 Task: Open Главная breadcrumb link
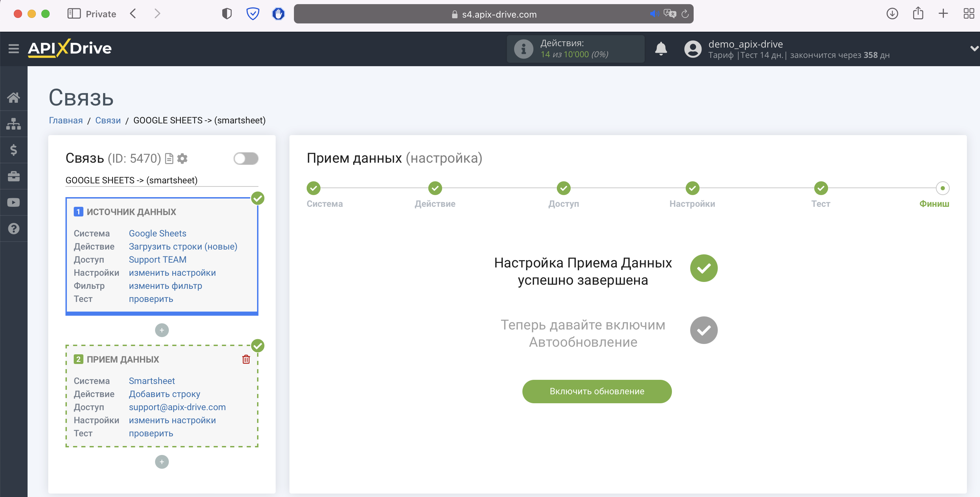click(x=66, y=120)
